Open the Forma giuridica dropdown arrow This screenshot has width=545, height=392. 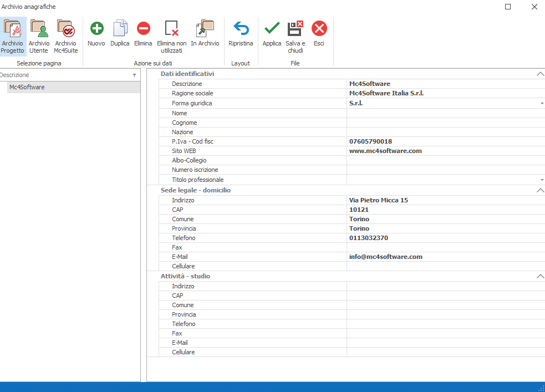point(542,103)
